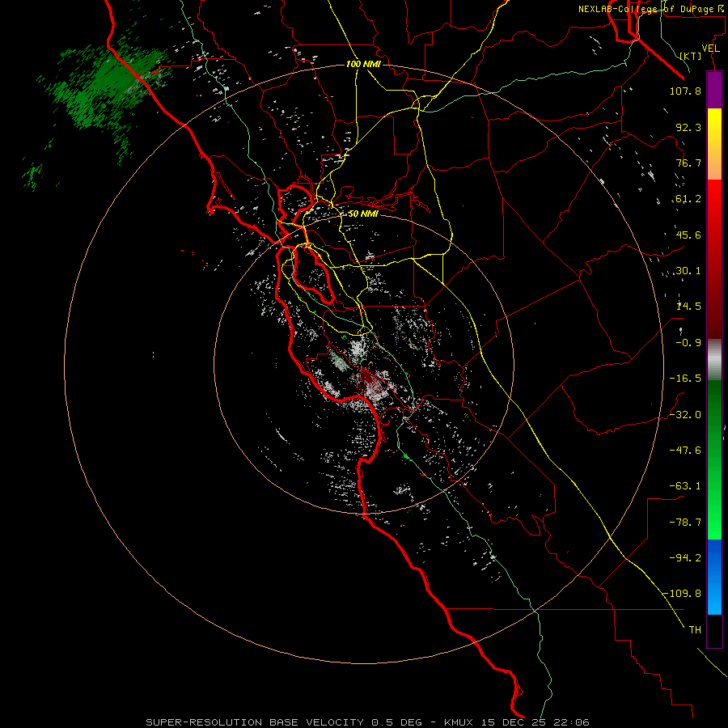Click the -47.6 legend value
The image size is (728, 728).
coord(685,451)
